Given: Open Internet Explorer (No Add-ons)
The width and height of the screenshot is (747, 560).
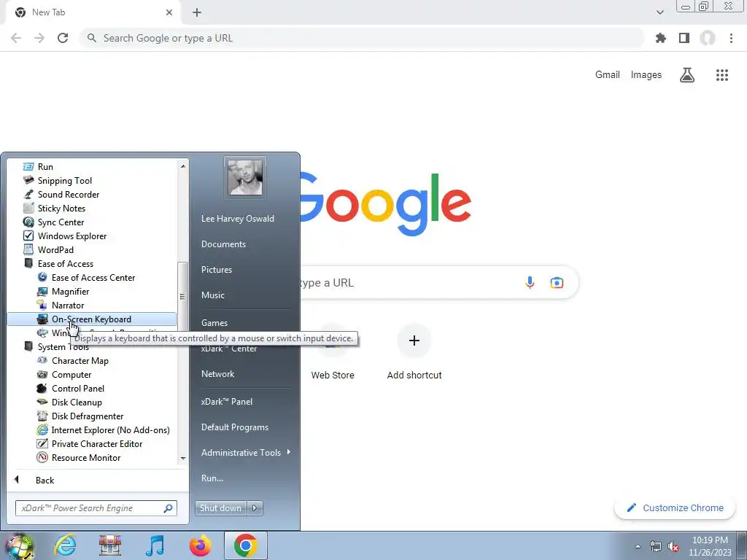Looking at the screenshot, I should (x=110, y=429).
